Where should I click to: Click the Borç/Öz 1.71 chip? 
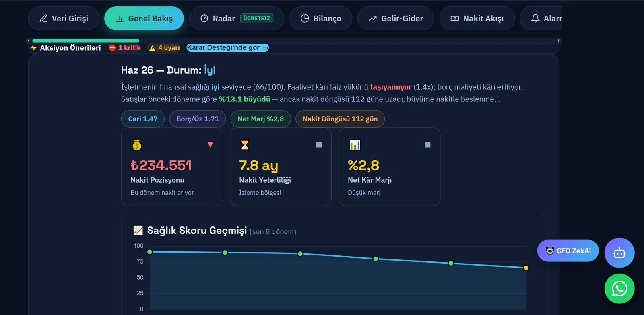pyautogui.click(x=198, y=119)
